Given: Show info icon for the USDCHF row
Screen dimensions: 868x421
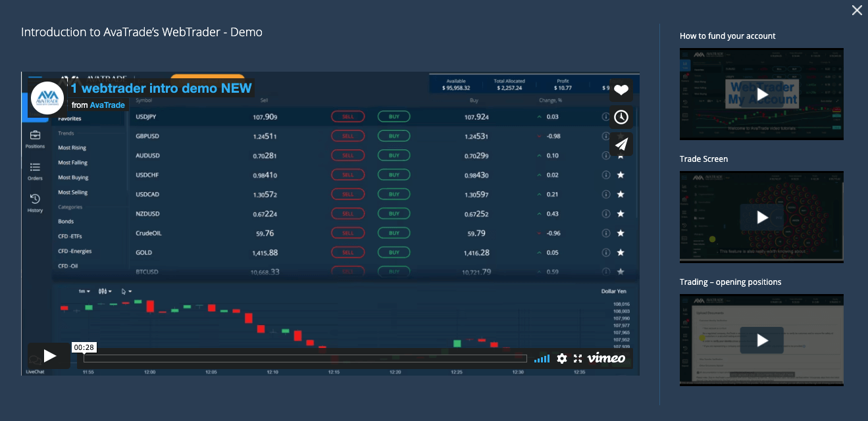Looking at the screenshot, I should (x=606, y=175).
